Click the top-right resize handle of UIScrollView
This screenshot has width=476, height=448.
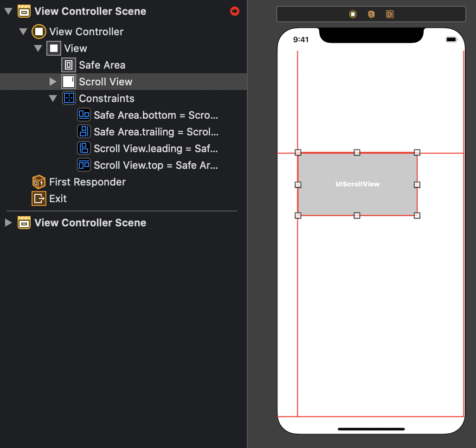click(417, 153)
